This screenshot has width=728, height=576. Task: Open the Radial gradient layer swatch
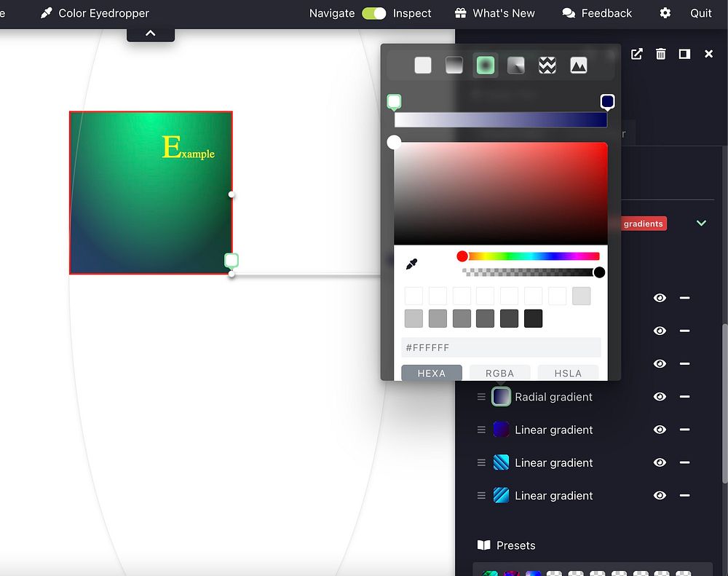(x=501, y=397)
